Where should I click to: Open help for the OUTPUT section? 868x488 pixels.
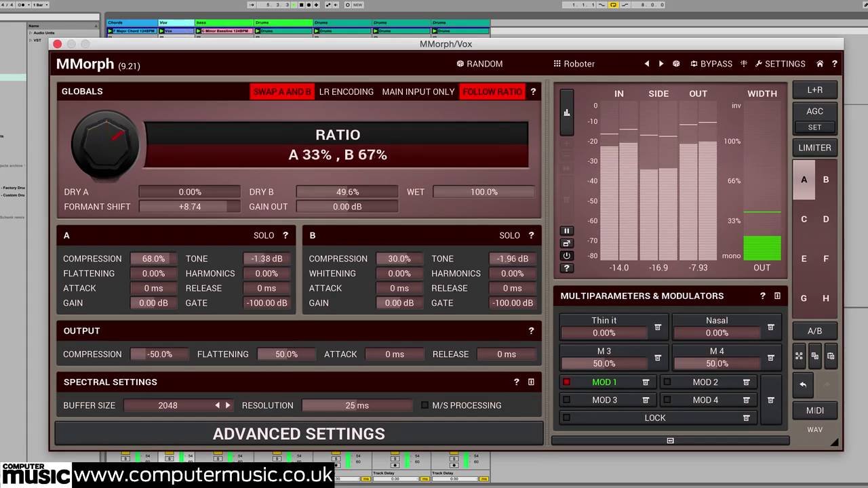(x=532, y=331)
